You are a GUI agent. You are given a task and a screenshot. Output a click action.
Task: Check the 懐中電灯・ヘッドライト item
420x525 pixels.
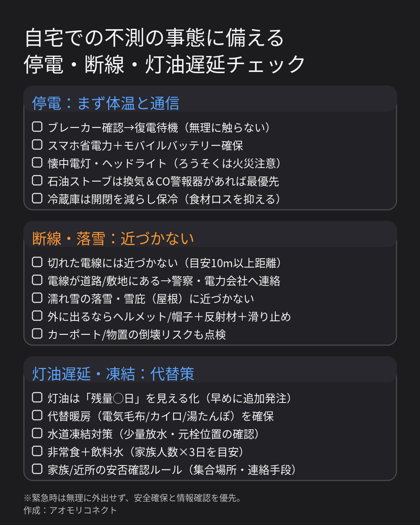click(x=37, y=163)
